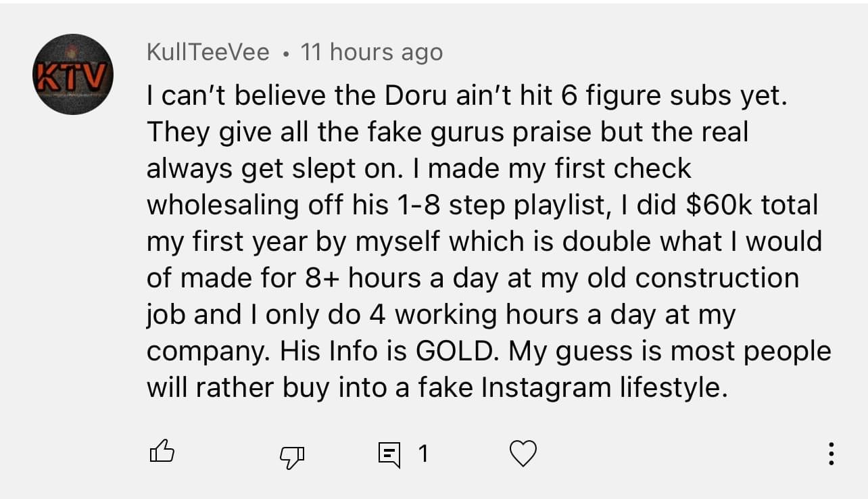Click the word "wholesaling" in the comment
The height and width of the screenshot is (499, 868).
pos(222,205)
